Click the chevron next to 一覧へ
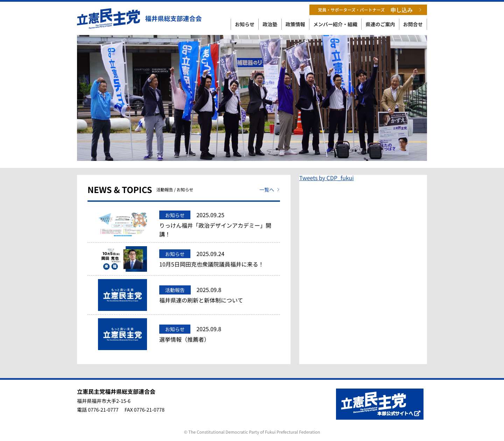 click(x=278, y=190)
